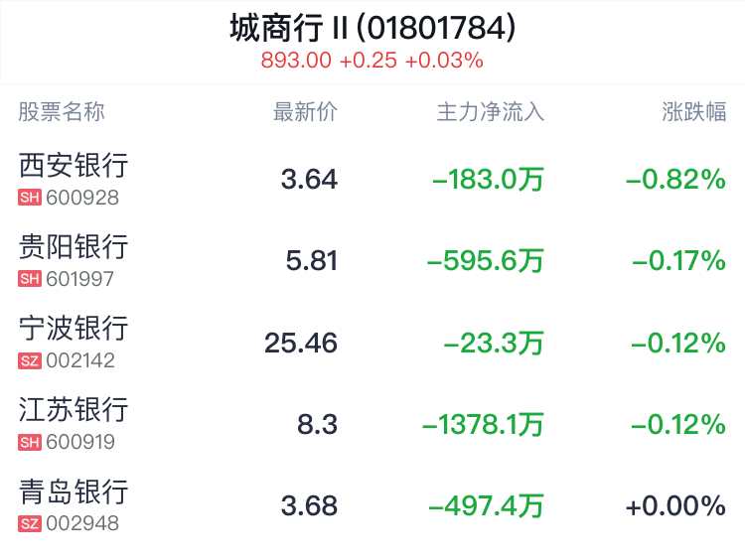The width and height of the screenshot is (745, 560).
Task: Open 西安银行 stock row
Action: [372, 179]
